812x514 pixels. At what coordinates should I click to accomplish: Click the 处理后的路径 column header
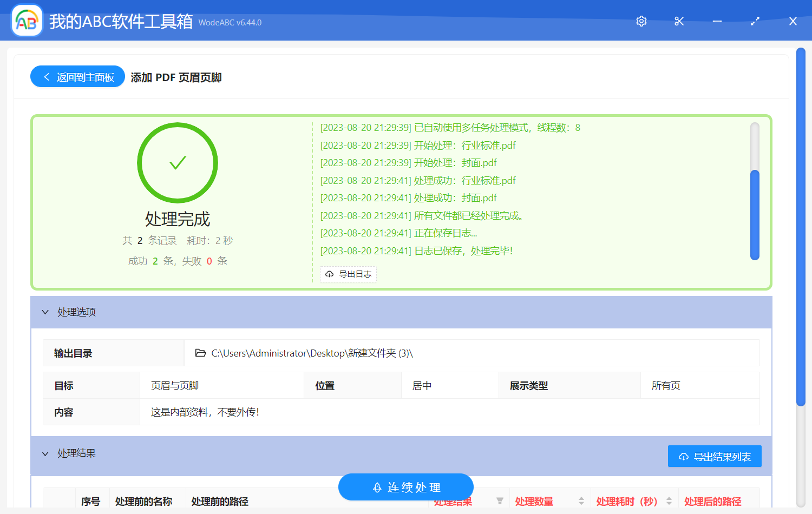click(x=712, y=502)
